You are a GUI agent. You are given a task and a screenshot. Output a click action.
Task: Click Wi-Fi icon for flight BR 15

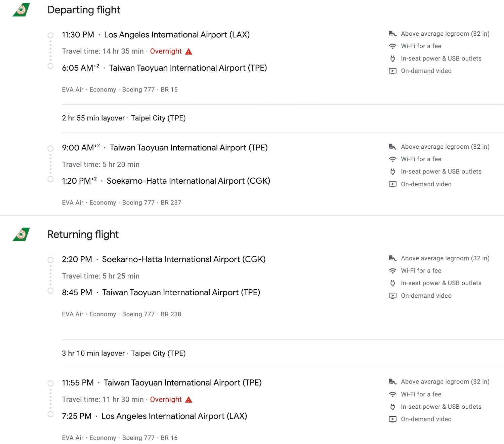click(392, 46)
